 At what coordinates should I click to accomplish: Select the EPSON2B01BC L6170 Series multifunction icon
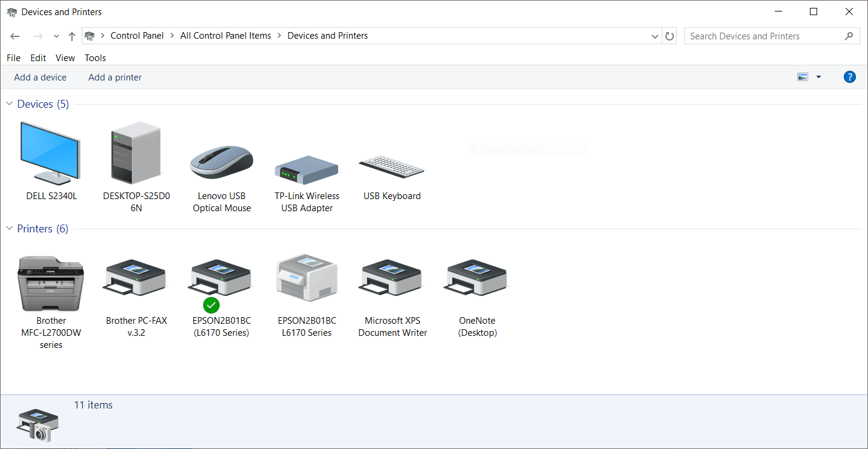(x=307, y=277)
